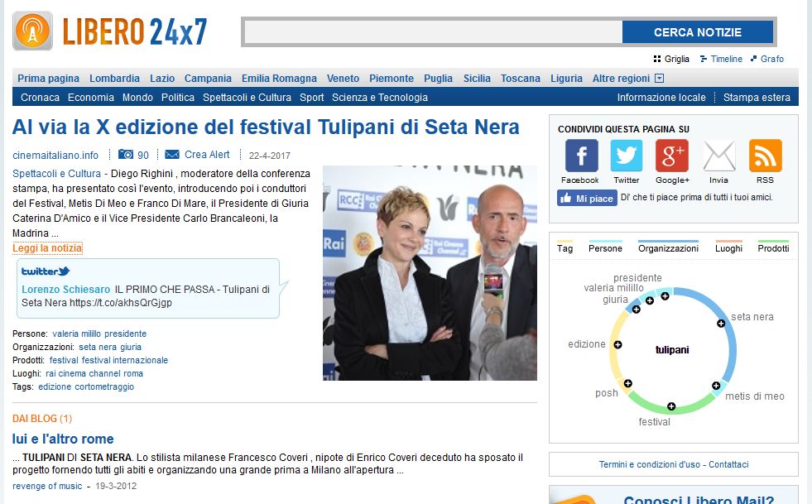
Task: Click inside the news search field
Action: [x=433, y=32]
